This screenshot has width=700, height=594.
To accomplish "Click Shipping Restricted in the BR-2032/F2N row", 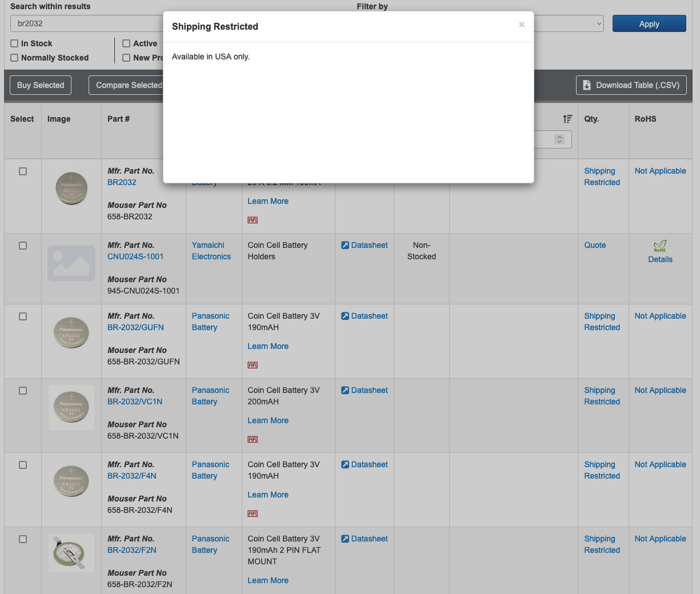I will [602, 544].
